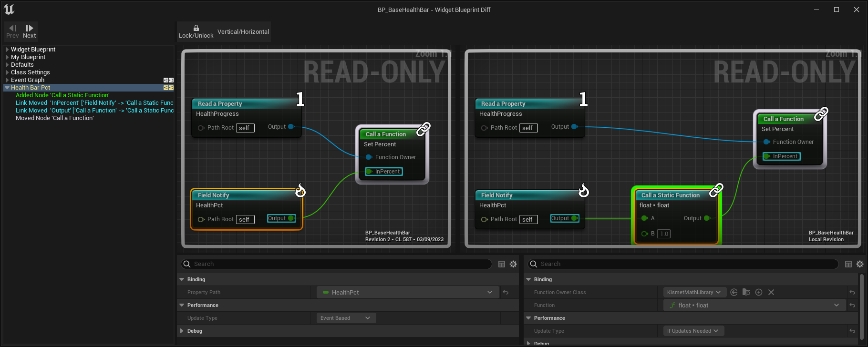The height and width of the screenshot is (347, 868).
Task: Click the B value 1.0 field
Action: click(x=664, y=234)
